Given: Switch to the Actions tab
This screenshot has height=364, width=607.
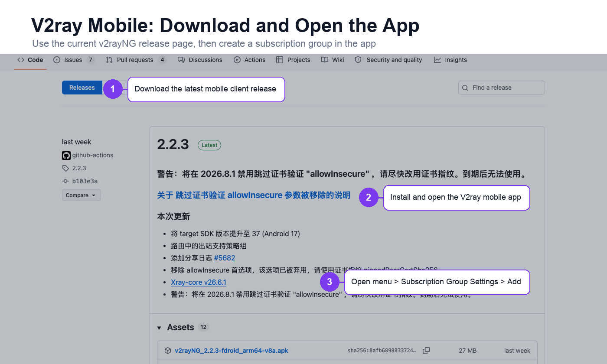Looking at the screenshot, I should [x=249, y=60].
